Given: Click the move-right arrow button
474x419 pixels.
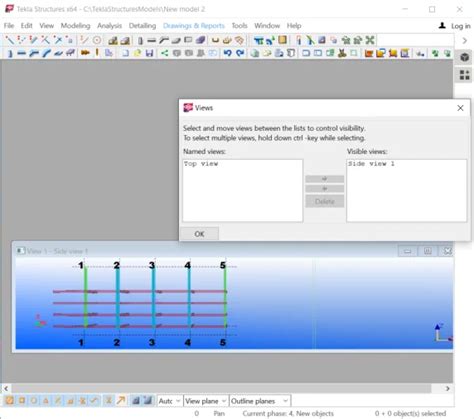Looking at the screenshot, I should (325, 179).
